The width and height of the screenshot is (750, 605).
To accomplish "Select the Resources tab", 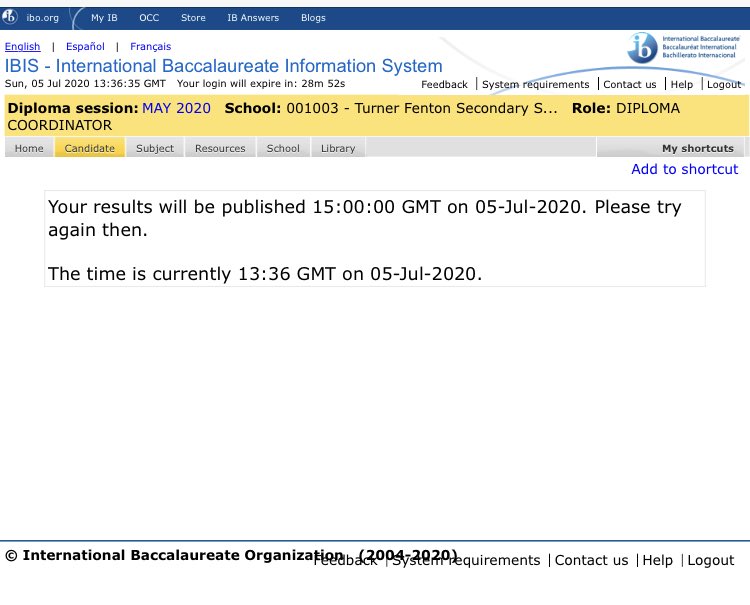I will [220, 148].
